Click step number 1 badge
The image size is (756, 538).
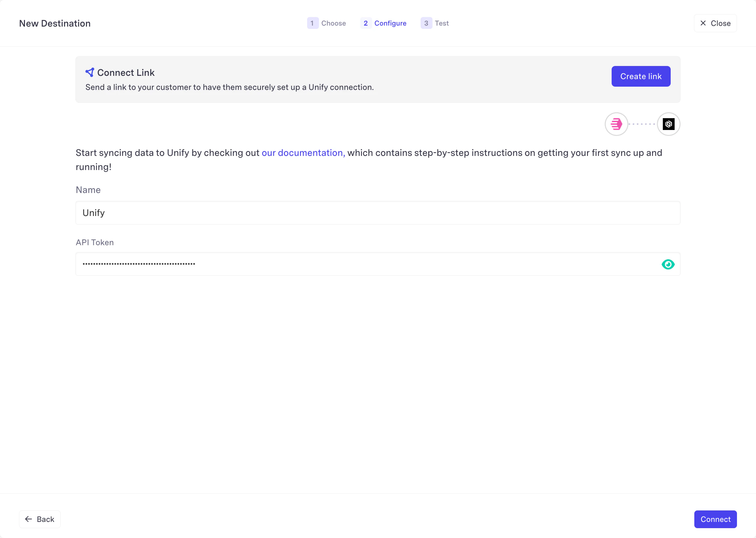point(312,23)
